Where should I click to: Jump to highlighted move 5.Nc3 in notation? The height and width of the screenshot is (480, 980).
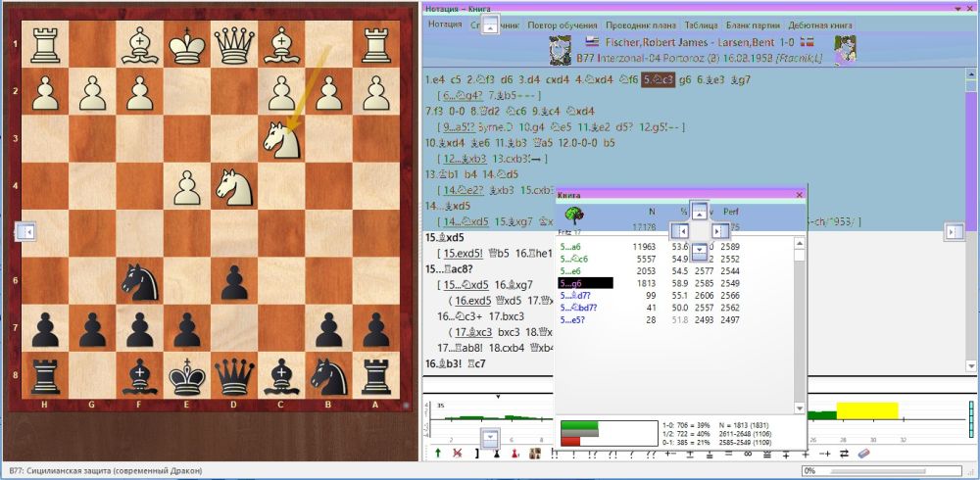tap(659, 80)
